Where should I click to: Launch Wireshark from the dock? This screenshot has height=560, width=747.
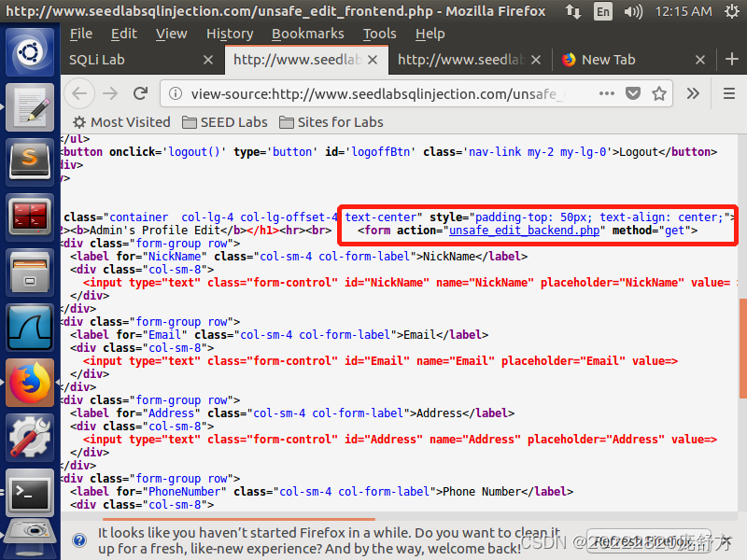[x=30, y=328]
